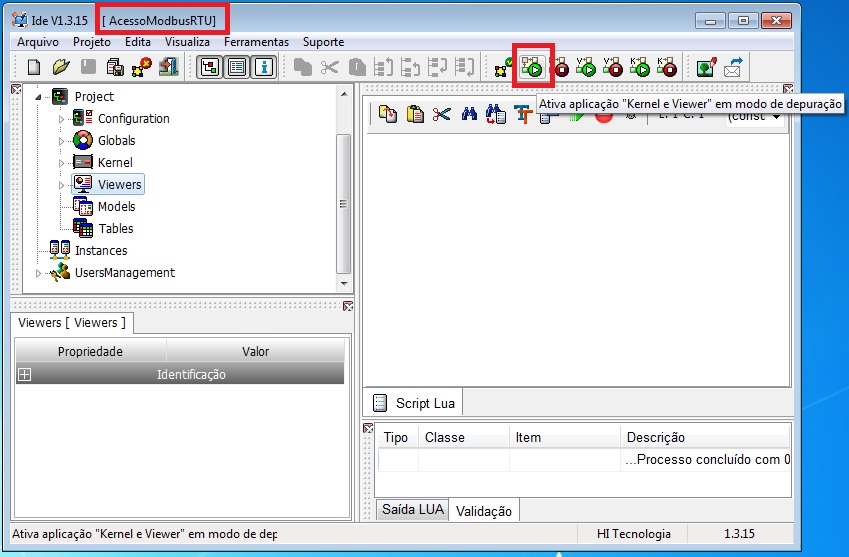Stop Kernel and Viewer application
This screenshot has height=557, width=849.
pyautogui.click(x=561, y=67)
